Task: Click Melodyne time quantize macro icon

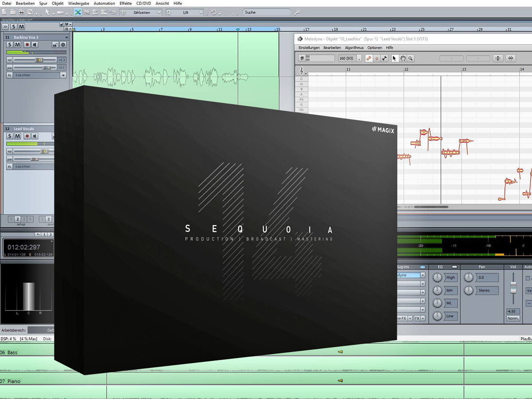Action: pyautogui.click(x=511, y=58)
